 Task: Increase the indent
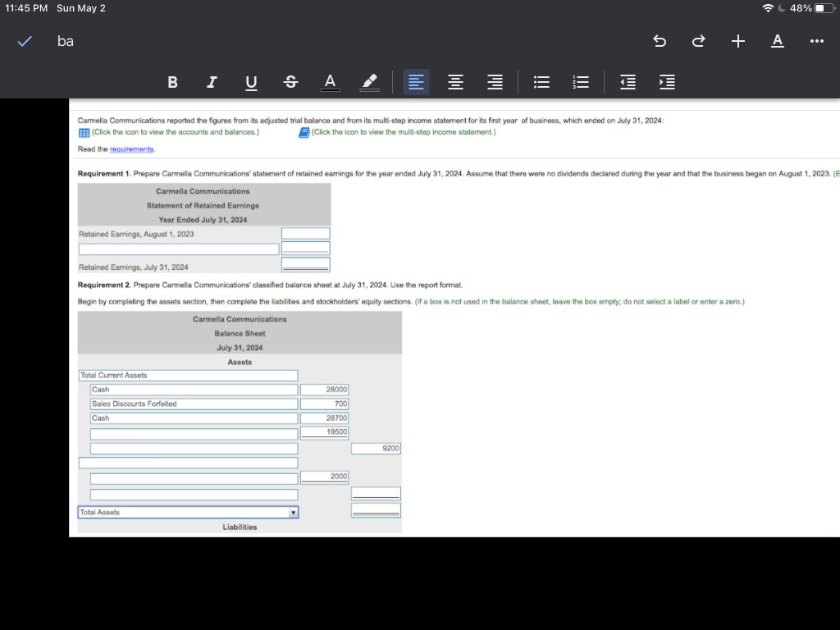point(667,82)
